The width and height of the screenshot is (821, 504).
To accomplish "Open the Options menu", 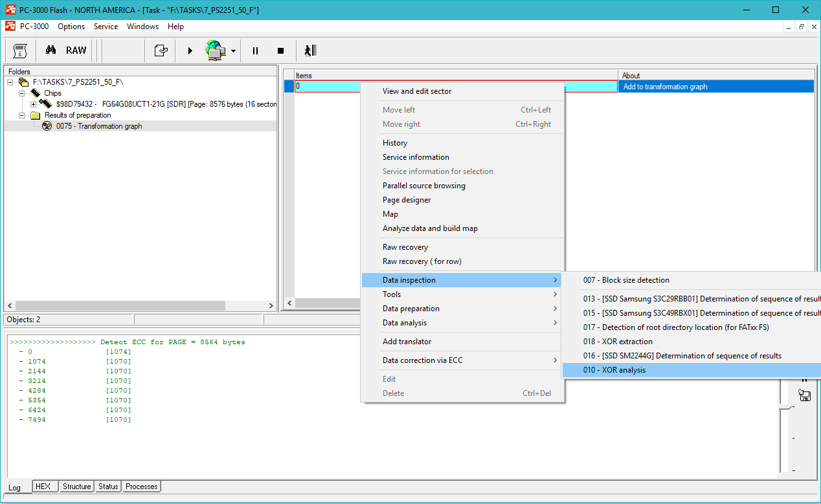I will pos(71,27).
